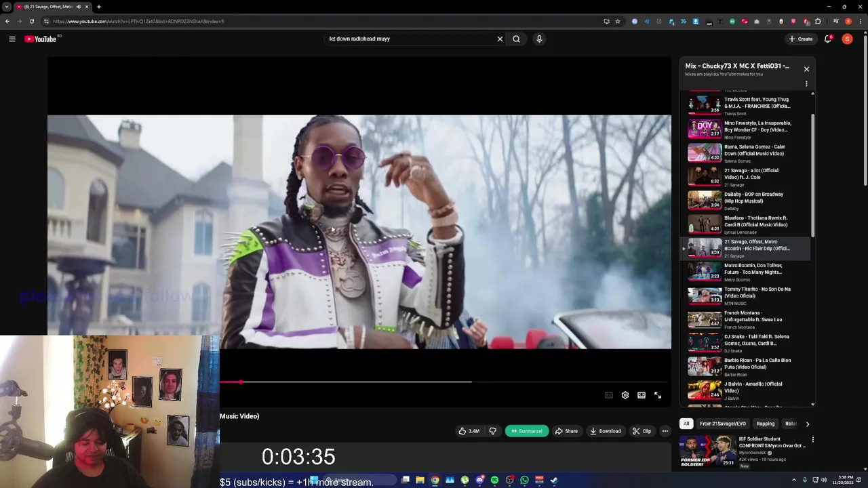Open Mix playlist options menu
The height and width of the screenshot is (488, 868).
tap(806, 84)
